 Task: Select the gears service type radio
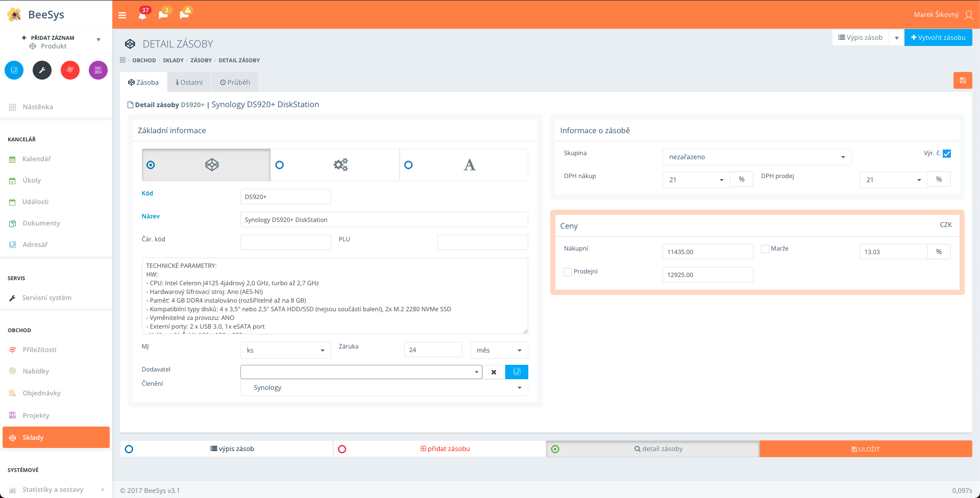pyautogui.click(x=279, y=165)
